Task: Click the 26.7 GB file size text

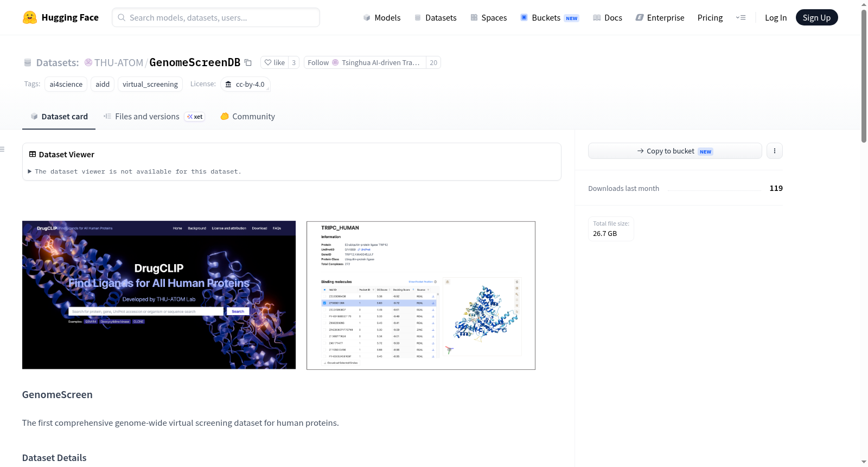Action: (605, 233)
